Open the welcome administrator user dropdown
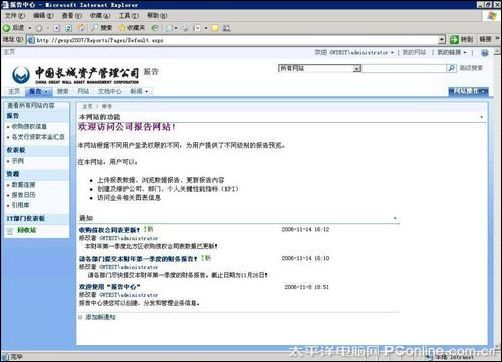This screenshot has height=362, width=502. tap(354, 52)
